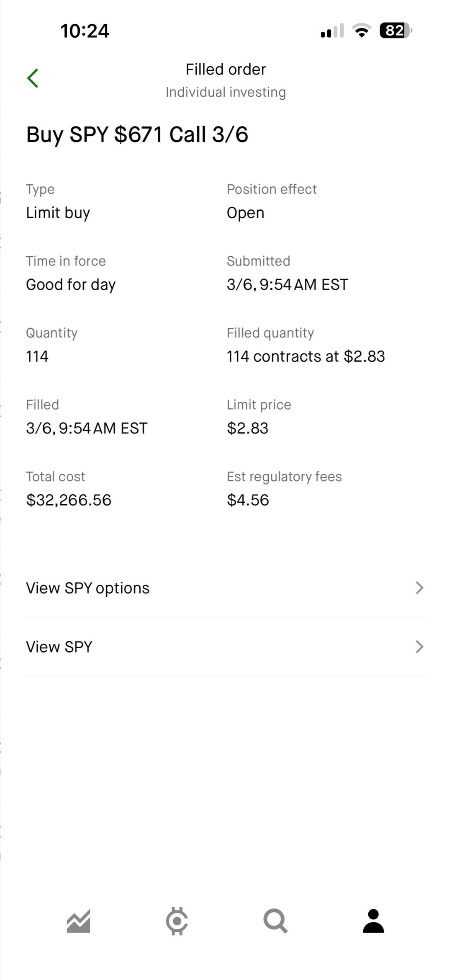Open the View SPY options row
452x980 pixels.
(x=88, y=588)
